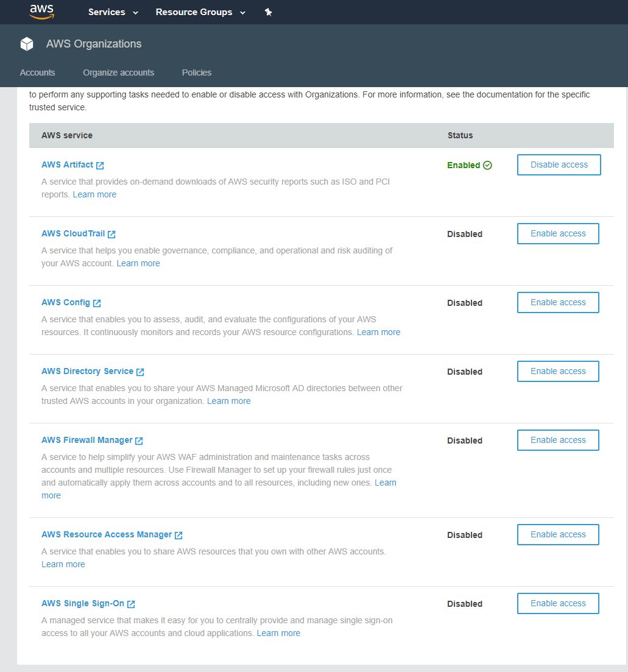Click the pin shortcut icon in top bar
This screenshot has width=628, height=672.
click(268, 12)
